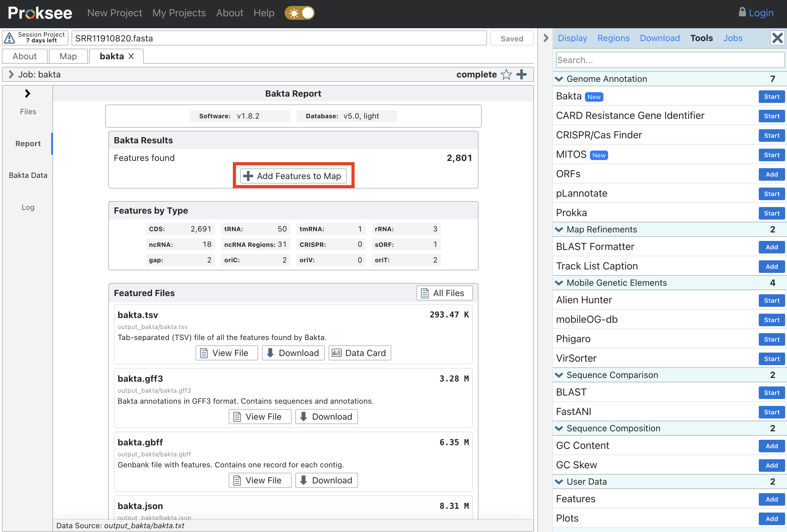Click the plus icon beside the star
This screenshot has height=532, width=787.
522,74
